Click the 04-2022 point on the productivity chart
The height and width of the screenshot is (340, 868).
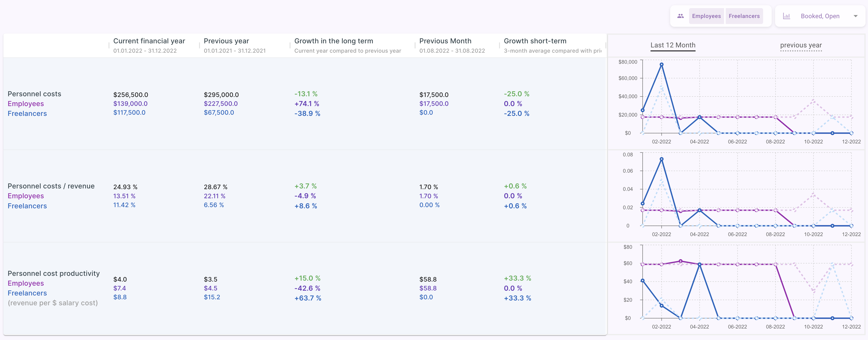pyautogui.click(x=700, y=265)
